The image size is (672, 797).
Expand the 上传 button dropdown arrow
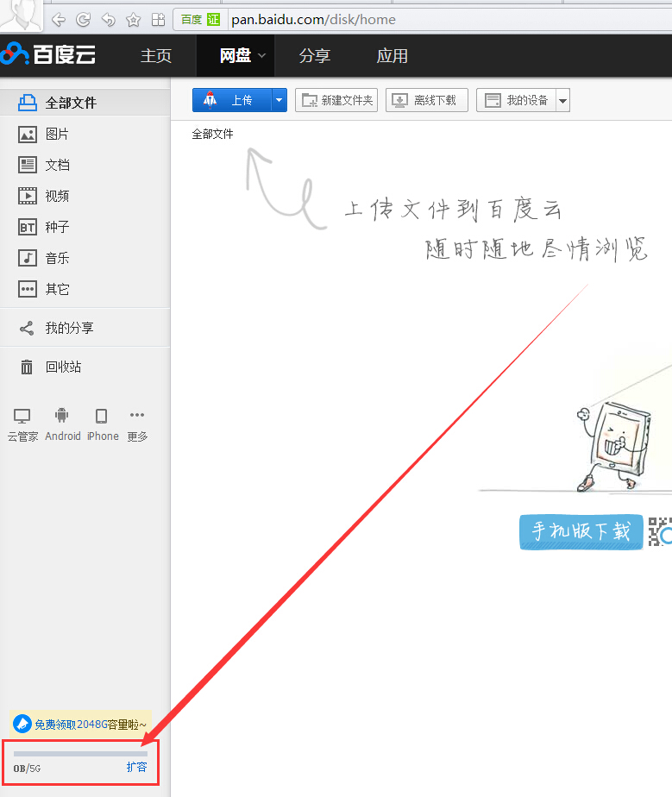click(x=279, y=100)
